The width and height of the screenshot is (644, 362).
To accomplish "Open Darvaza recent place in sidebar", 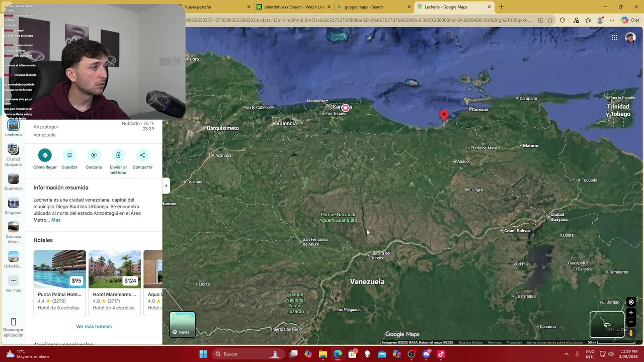I will pos(13,233).
